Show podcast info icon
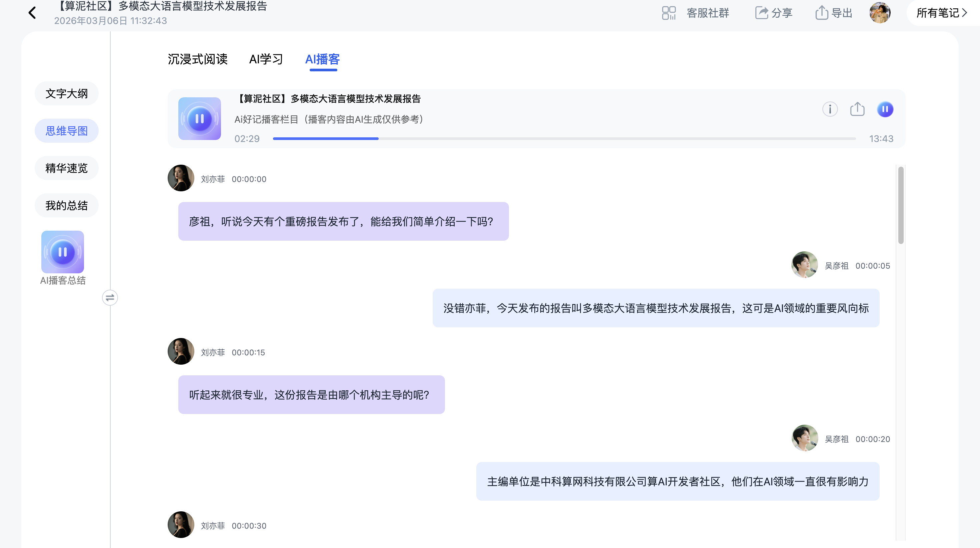The height and width of the screenshot is (548, 980). click(830, 109)
